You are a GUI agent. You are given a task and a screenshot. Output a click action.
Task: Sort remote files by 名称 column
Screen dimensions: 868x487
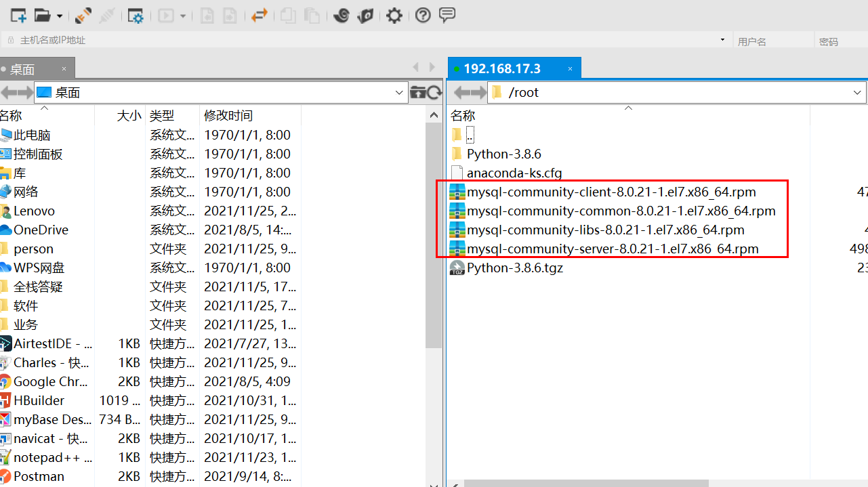pyautogui.click(x=629, y=115)
